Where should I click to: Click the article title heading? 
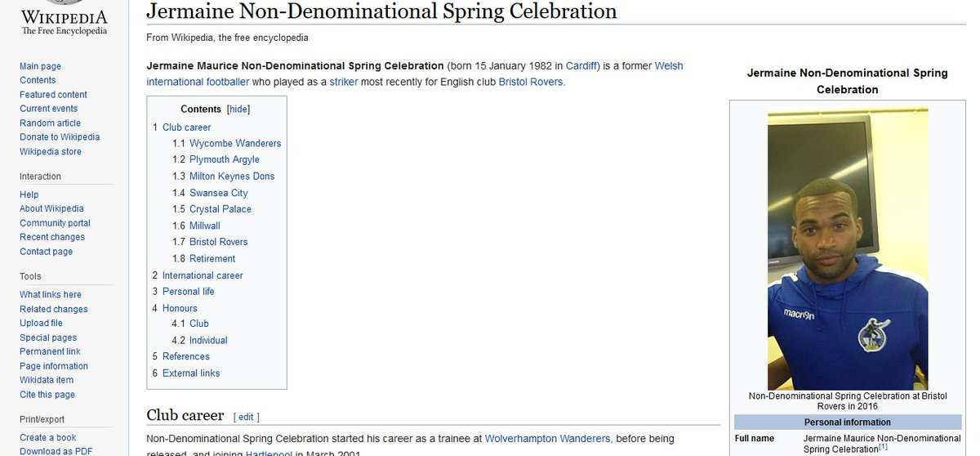(x=381, y=11)
